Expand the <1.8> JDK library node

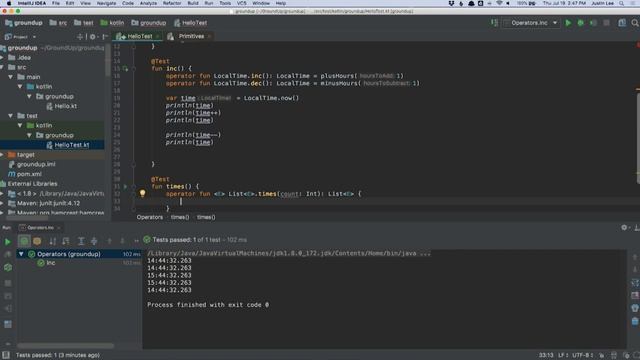(x=3, y=193)
